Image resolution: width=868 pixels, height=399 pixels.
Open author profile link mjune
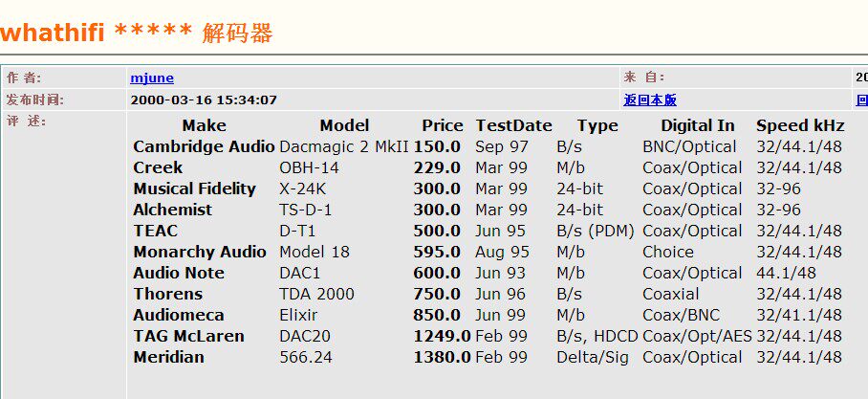[152, 78]
